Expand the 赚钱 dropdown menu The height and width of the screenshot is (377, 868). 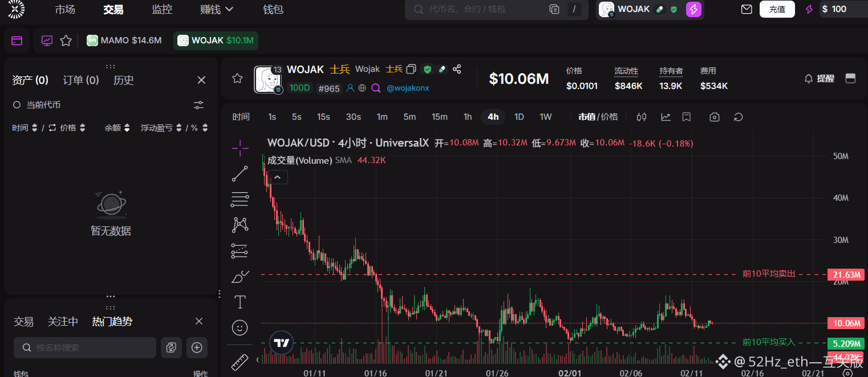[x=217, y=10]
